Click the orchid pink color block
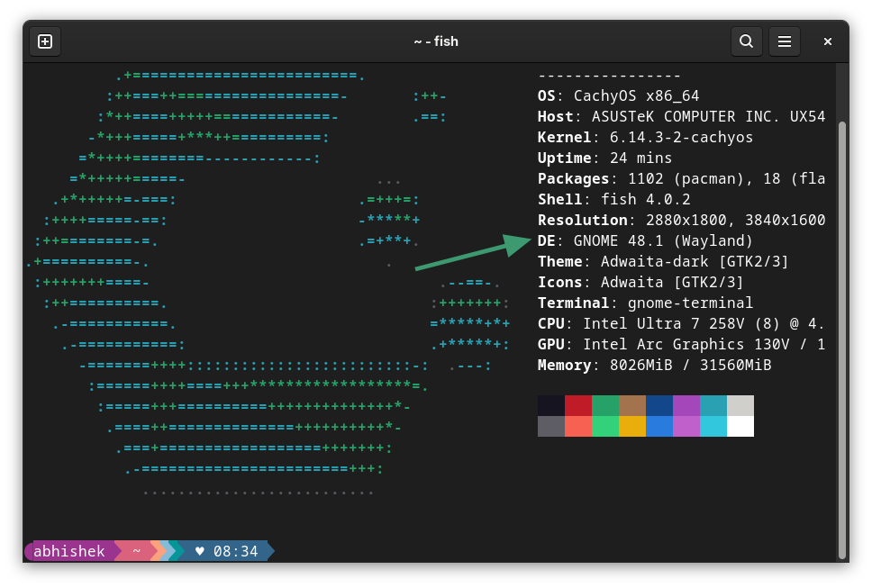The width and height of the screenshot is (872, 588). click(686, 426)
